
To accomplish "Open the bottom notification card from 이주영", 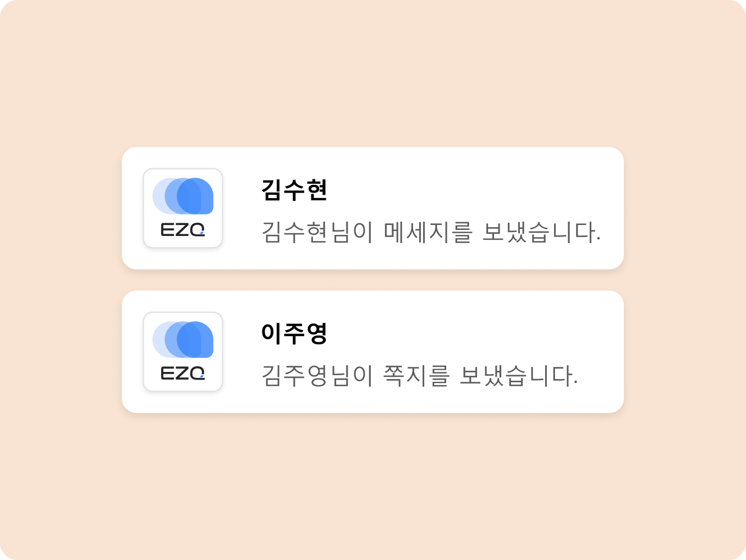I will 372,352.
